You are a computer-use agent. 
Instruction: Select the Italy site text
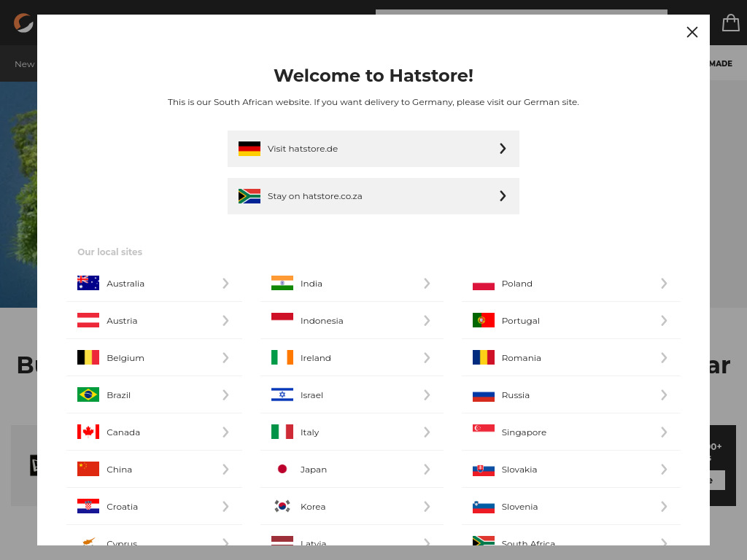309,432
